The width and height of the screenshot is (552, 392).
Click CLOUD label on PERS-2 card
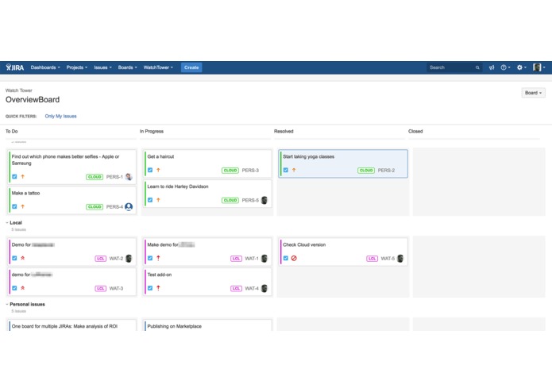pos(366,170)
